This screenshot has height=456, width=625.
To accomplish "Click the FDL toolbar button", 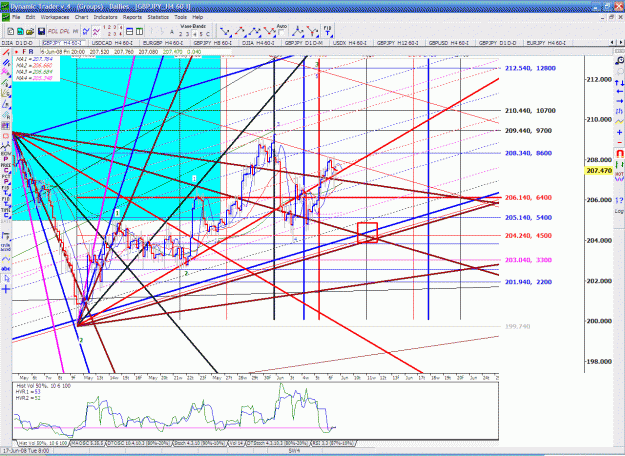I will (x=53, y=31).
